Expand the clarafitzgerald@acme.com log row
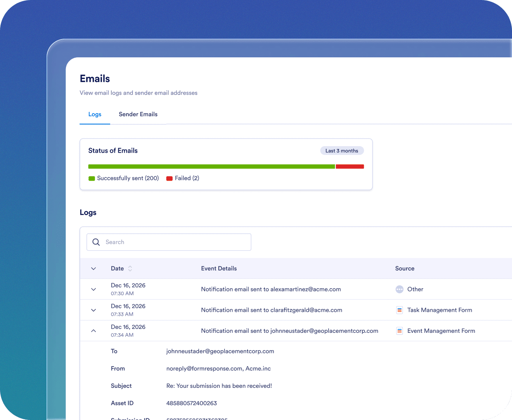This screenshot has height=420, width=512. tap(93, 310)
